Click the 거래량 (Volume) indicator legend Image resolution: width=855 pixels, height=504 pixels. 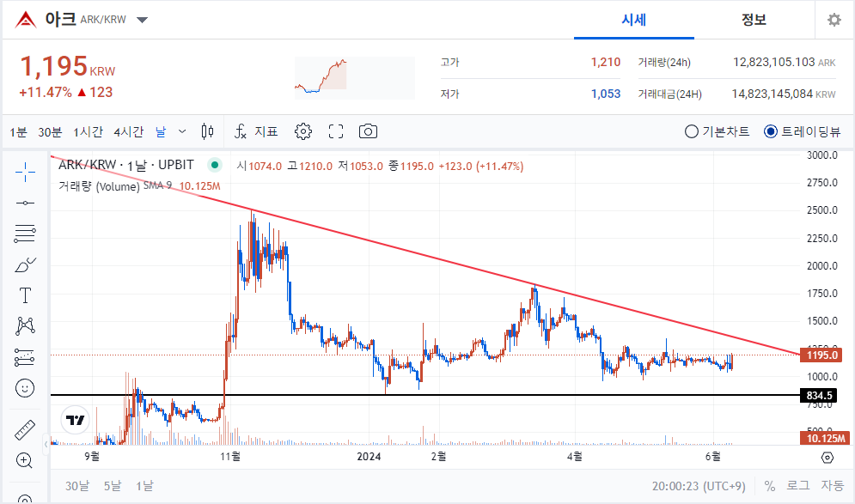click(x=99, y=186)
